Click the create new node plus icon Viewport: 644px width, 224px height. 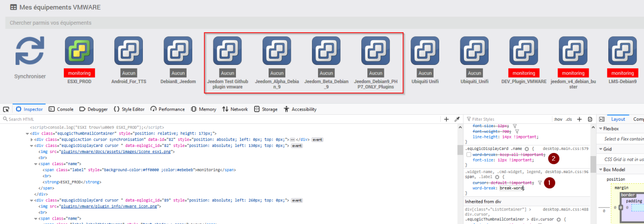coord(446,119)
